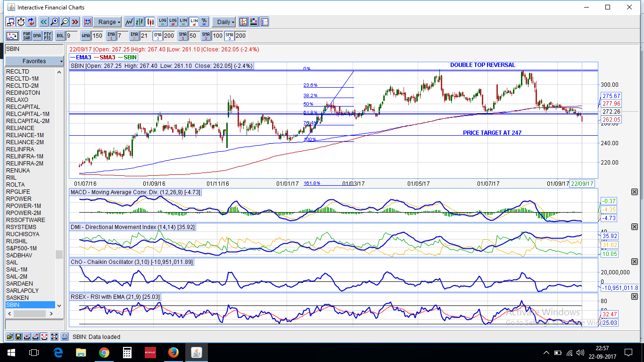
Task: Click the import arrow-in icon
Action: [x=27, y=337]
